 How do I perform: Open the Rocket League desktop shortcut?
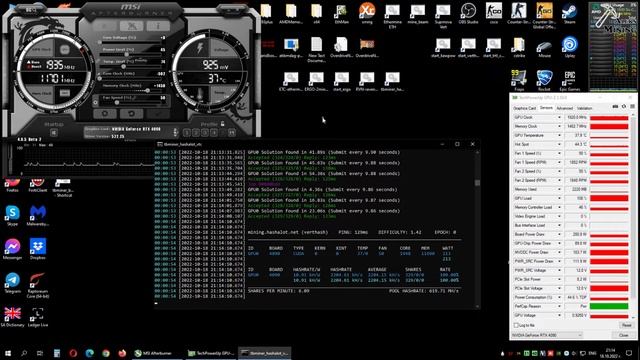pyautogui.click(x=544, y=80)
